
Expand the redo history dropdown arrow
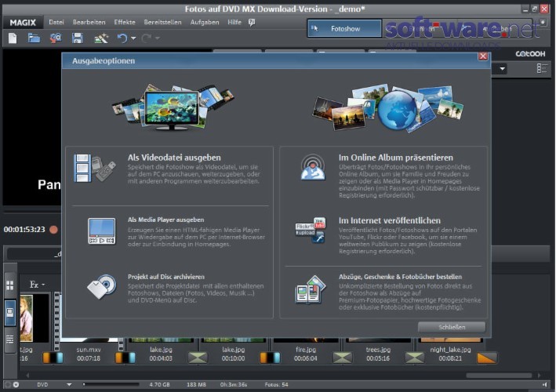158,38
